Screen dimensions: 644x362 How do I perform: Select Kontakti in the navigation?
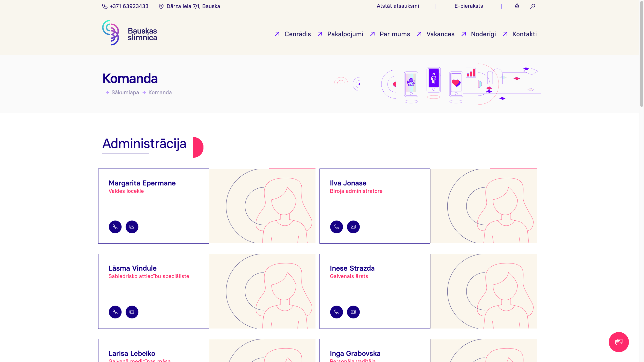pyautogui.click(x=524, y=34)
